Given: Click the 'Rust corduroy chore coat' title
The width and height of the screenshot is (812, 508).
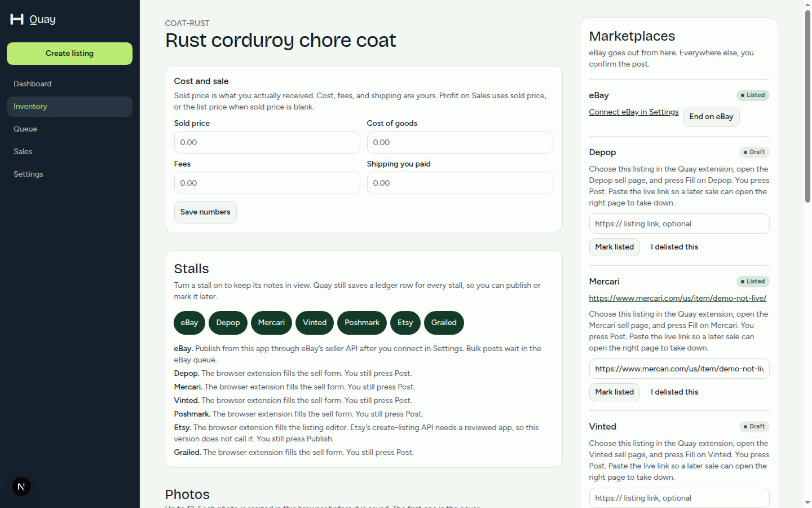Looking at the screenshot, I should (281, 40).
